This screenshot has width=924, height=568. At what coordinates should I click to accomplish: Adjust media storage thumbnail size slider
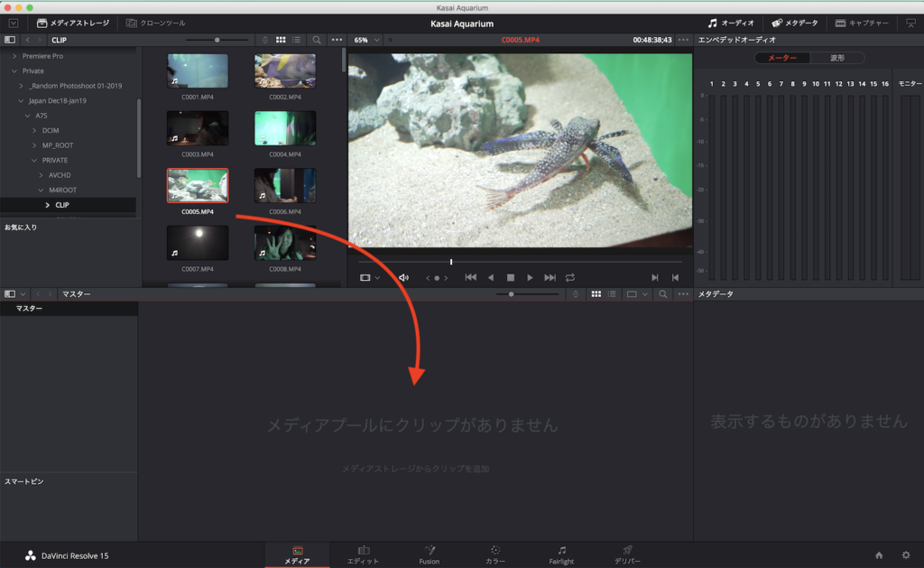[x=217, y=40]
